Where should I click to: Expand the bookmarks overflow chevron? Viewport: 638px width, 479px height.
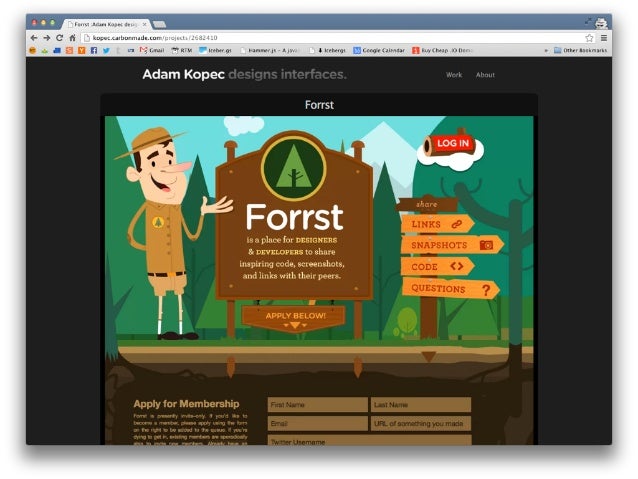click(x=546, y=50)
